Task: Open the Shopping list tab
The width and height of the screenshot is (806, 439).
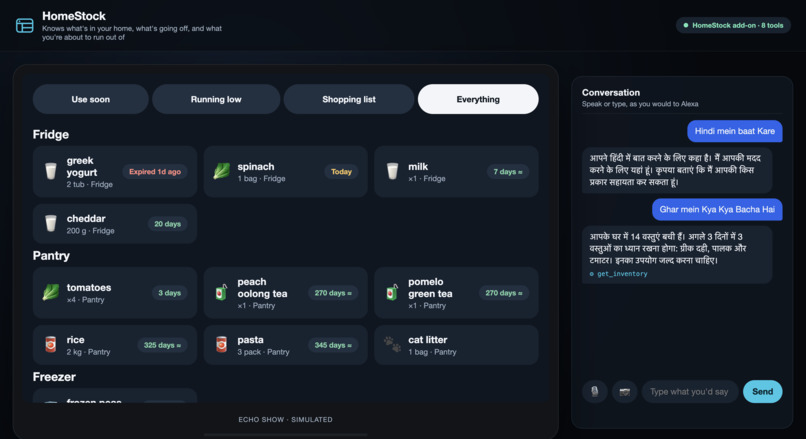Action: (349, 99)
